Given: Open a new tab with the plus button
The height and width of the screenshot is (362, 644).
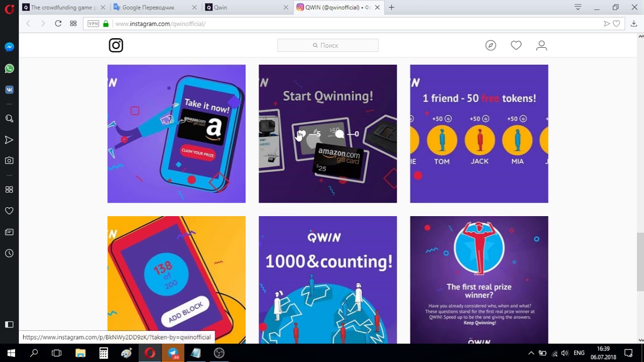Looking at the screenshot, I should point(391,8).
